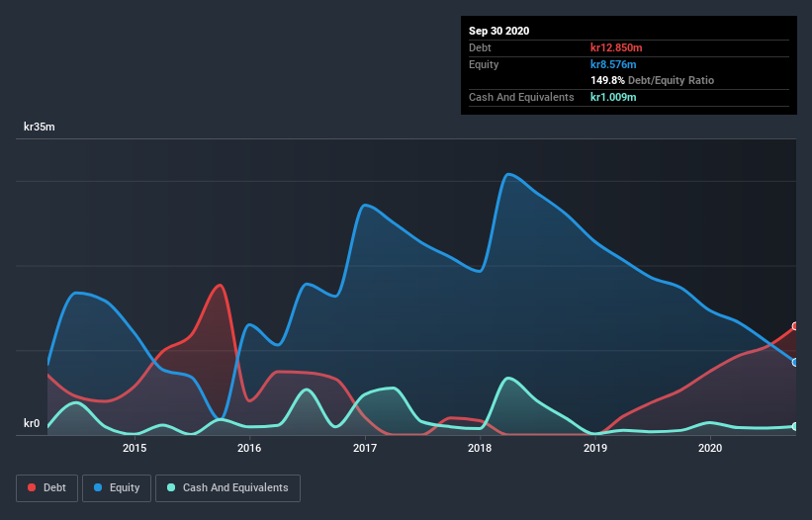812x520 pixels.
Task: Select the 2015 x-axis label
Action: [x=135, y=448]
